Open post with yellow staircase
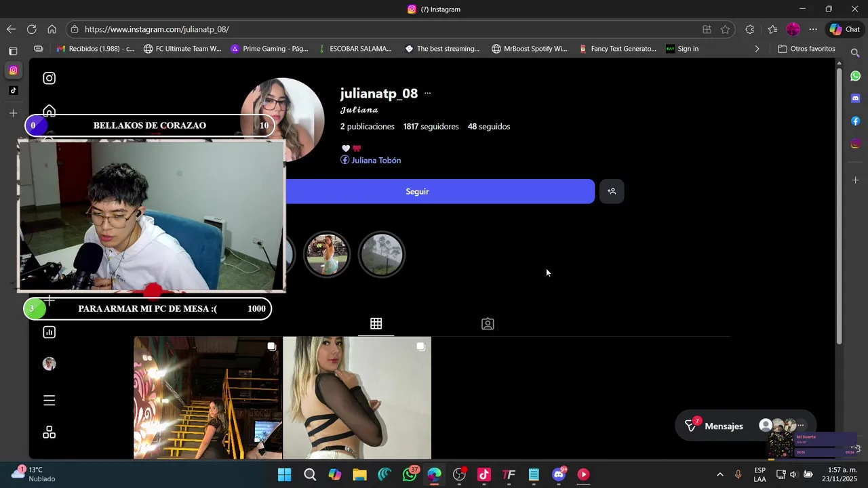 click(208, 398)
